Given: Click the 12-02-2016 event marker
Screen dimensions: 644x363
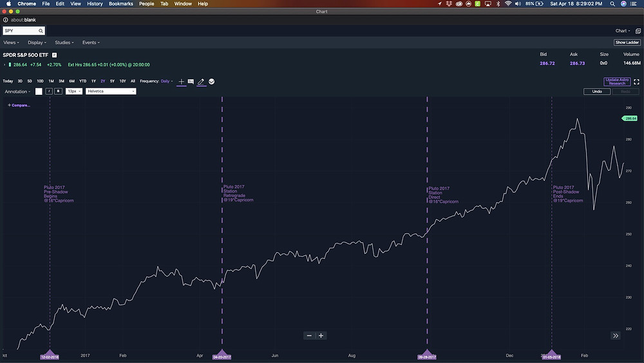Looking at the screenshot, I should point(50,355).
